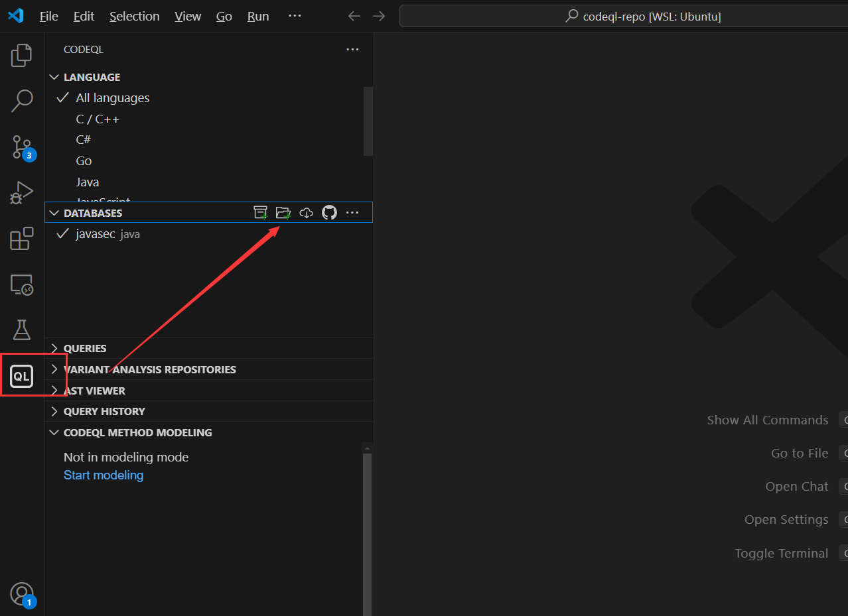Select Java language filter

[x=208, y=182]
